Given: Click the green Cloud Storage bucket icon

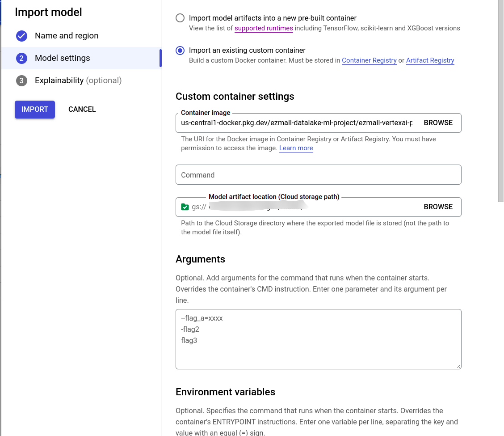Looking at the screenshot, I should (x=185, y=207).
